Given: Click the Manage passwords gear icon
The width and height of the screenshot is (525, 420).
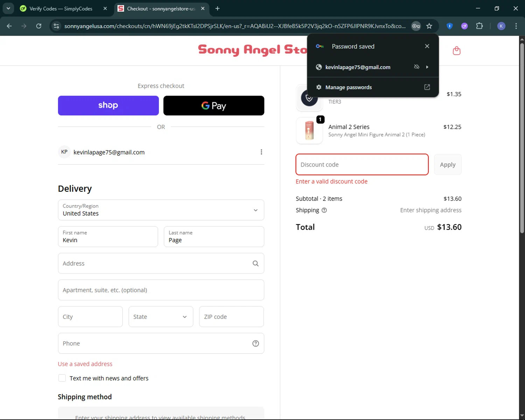Looking at the screenshot, I should click(318, 87).
